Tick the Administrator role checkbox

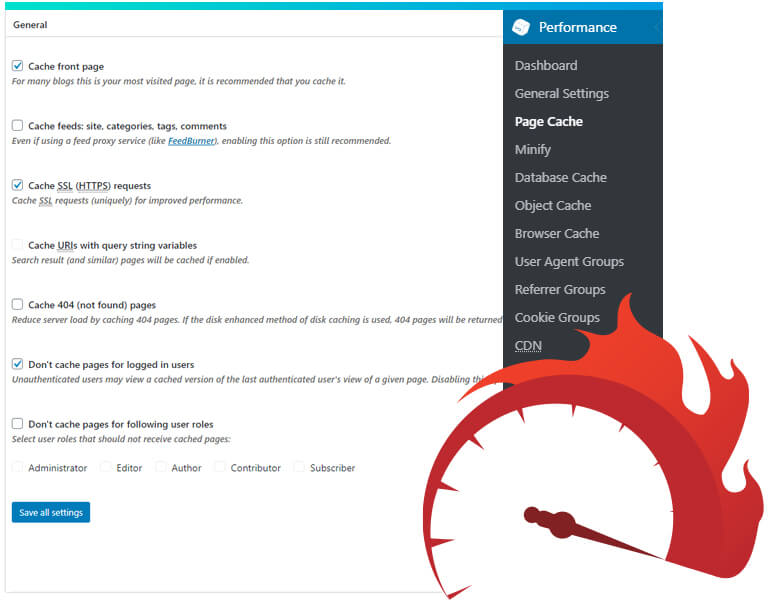pyautogui.click(x=17, y=467)
